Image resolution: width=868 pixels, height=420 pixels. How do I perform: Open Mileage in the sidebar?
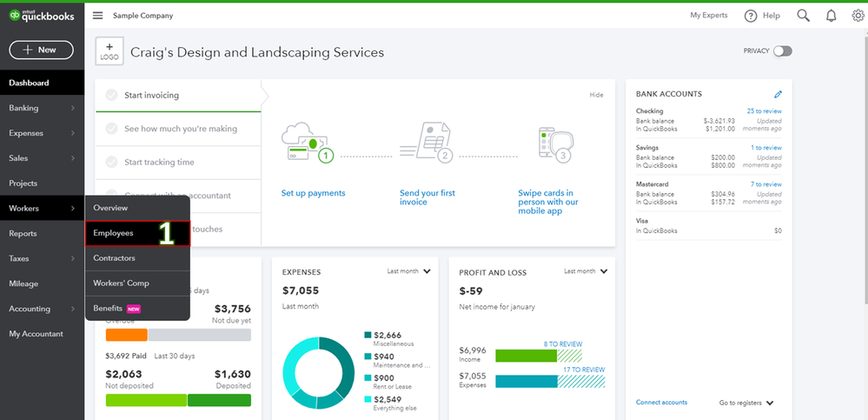click(x=42, y=283)
